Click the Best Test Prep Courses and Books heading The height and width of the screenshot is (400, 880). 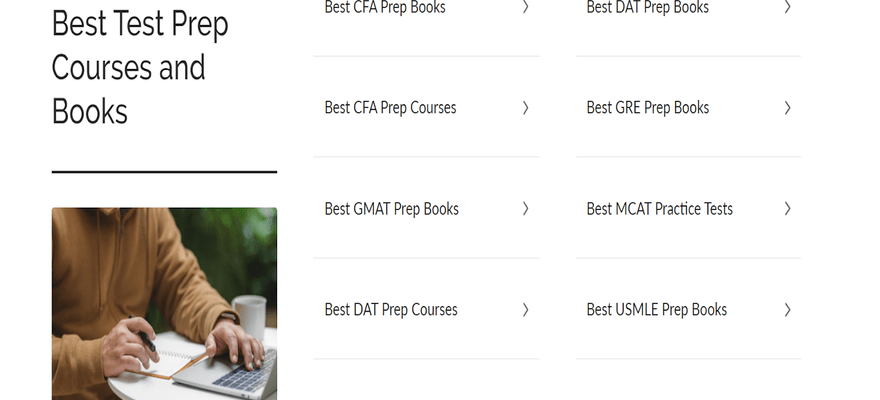click(x=140, y=67)
